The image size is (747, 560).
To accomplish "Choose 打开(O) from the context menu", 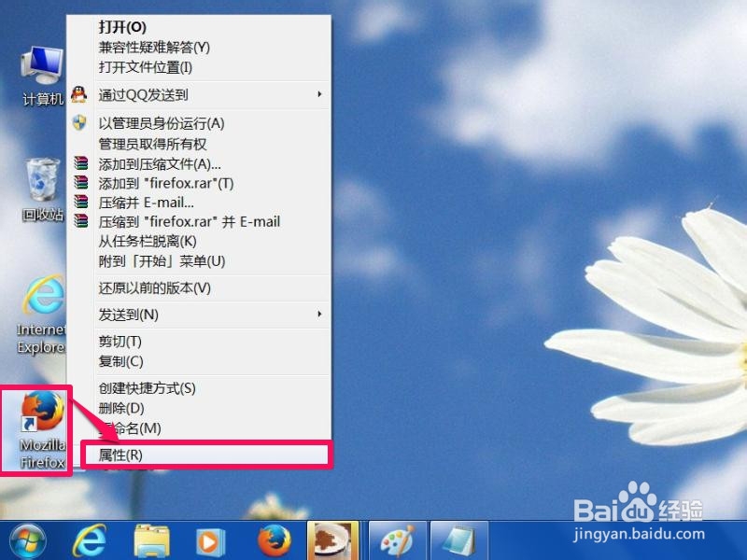I will [x=122, y=27].
